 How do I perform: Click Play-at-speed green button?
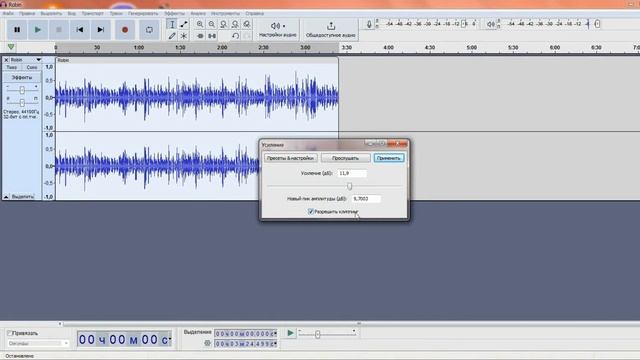[290, 333]
